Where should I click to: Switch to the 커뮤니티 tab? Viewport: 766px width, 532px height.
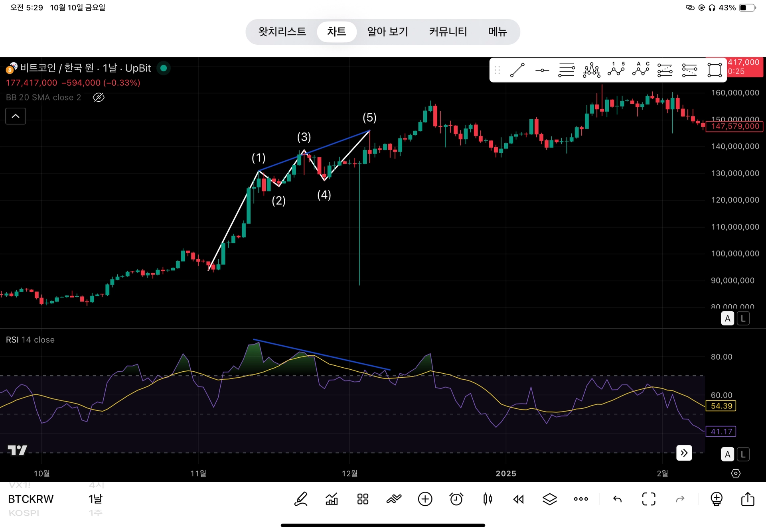click(x=448, y=32)
